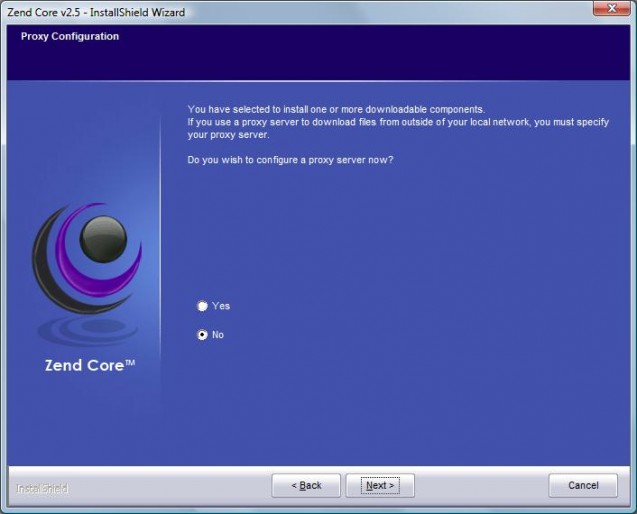Click 'Do you wish to configure a proxy server now?'
637x514 pixels.
[x=290, y=160]
